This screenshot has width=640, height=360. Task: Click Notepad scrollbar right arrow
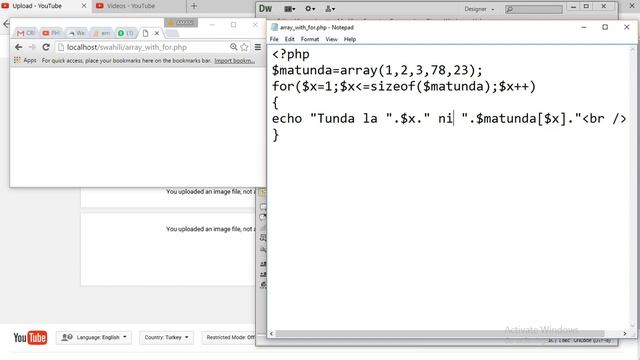click(625, 333)
